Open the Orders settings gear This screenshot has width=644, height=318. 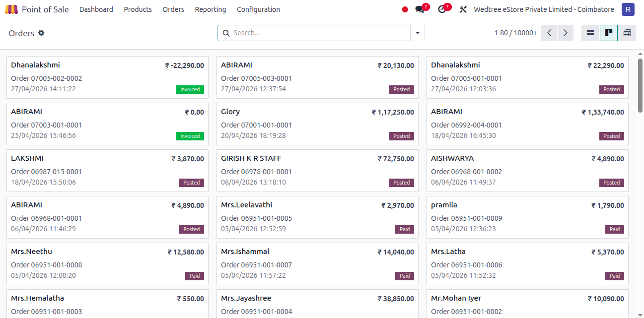tap(41, 33)
